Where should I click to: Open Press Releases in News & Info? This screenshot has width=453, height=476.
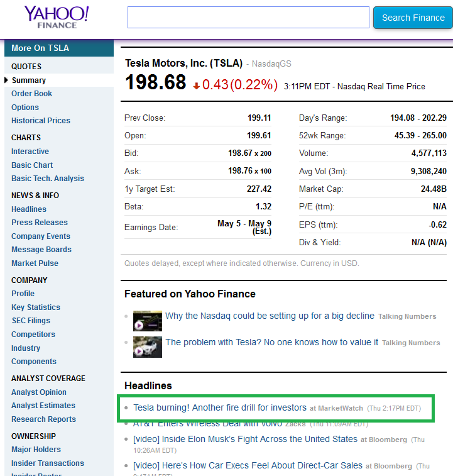tap(39, 223)
